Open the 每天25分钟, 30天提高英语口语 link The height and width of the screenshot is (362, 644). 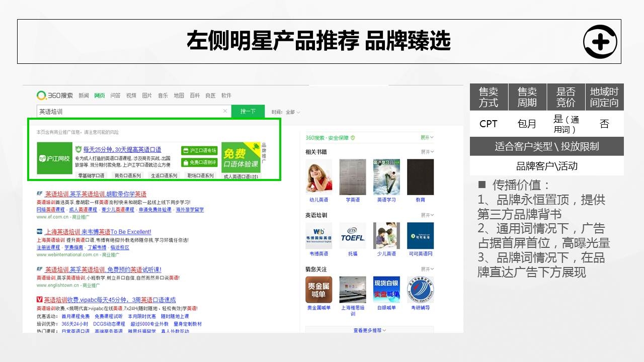(x=122, y=150)
